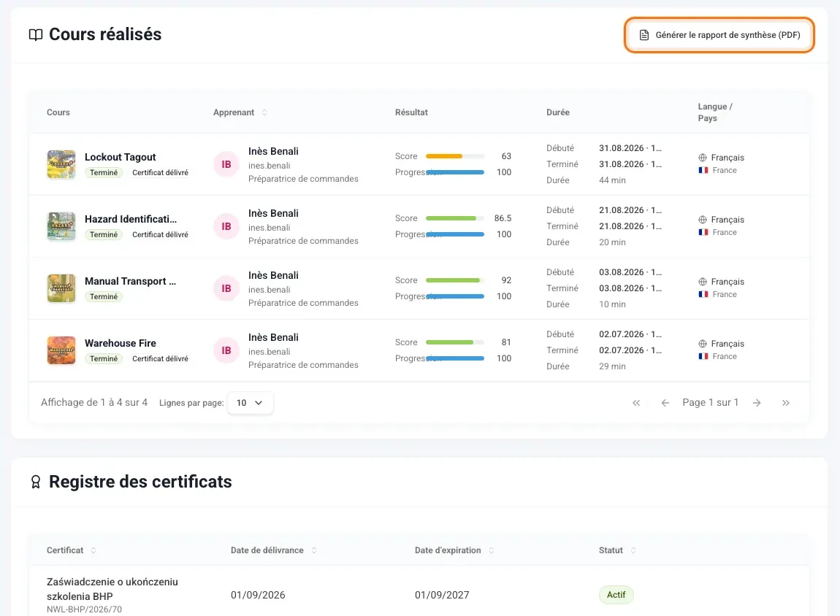Click duration value 44 min
The width and height of the screenshot is (840, 616).
(x=612, y=180)
